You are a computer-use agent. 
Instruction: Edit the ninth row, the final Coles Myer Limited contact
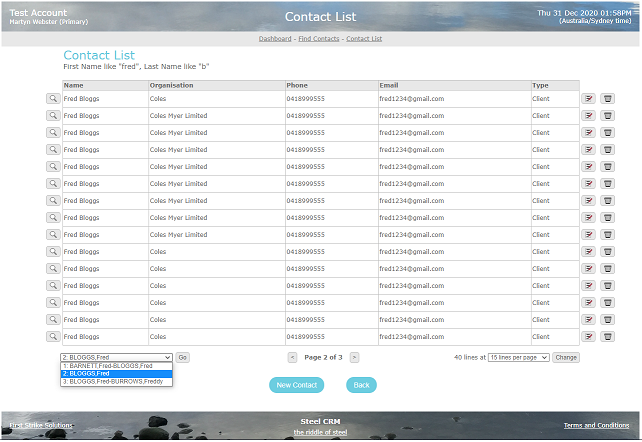point(589,235)
